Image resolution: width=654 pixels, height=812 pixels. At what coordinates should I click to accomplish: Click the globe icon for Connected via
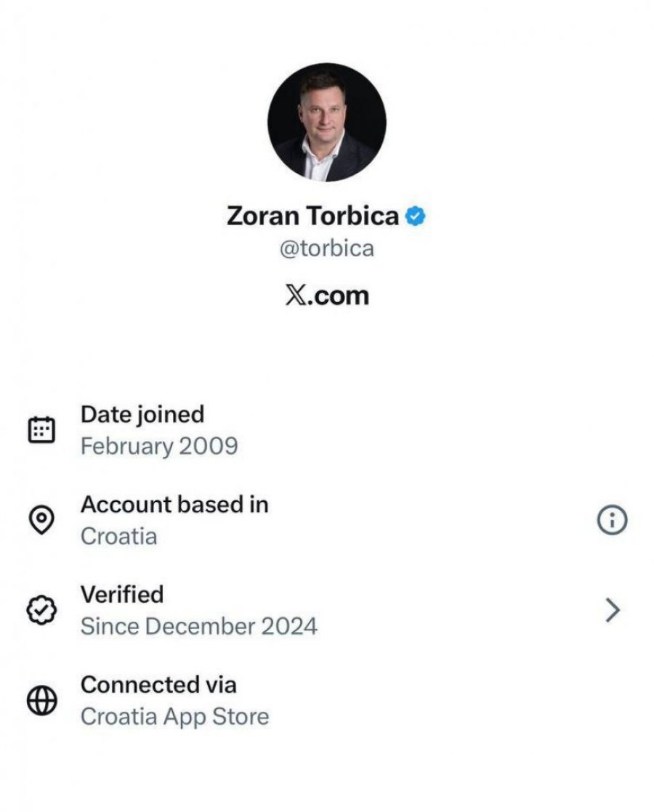tap(41, 702)
